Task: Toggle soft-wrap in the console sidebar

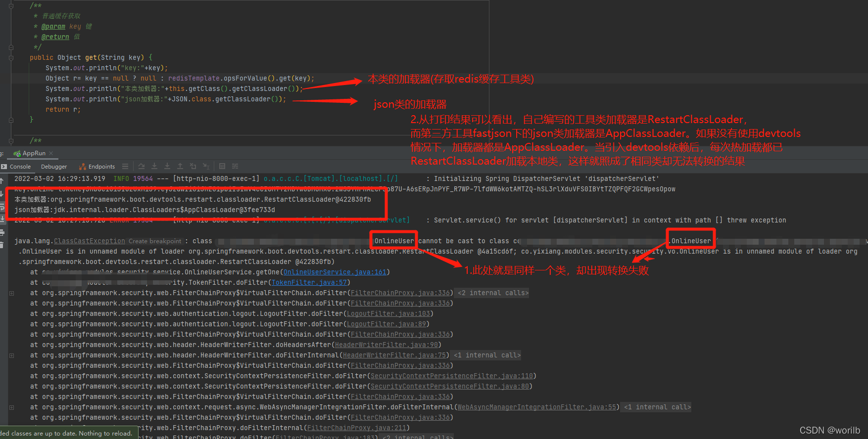Action: click(x=2, y=207)
